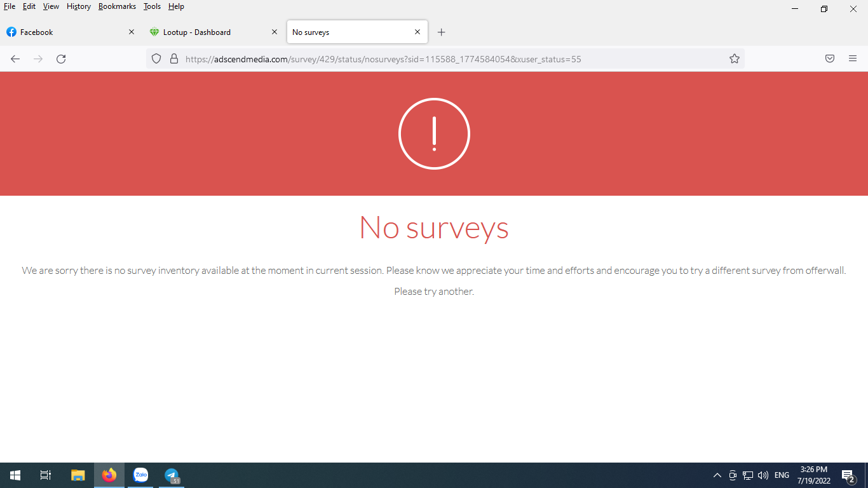Screen dimensions: 868x488
Task: Go back to the previous page
Action: click(x=15, y=59)
